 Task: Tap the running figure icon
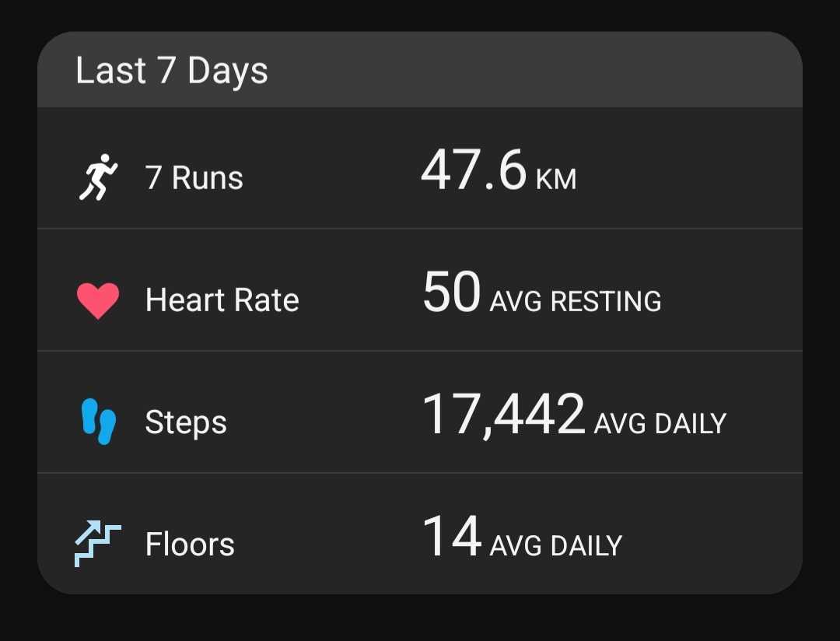click(99, 177)
